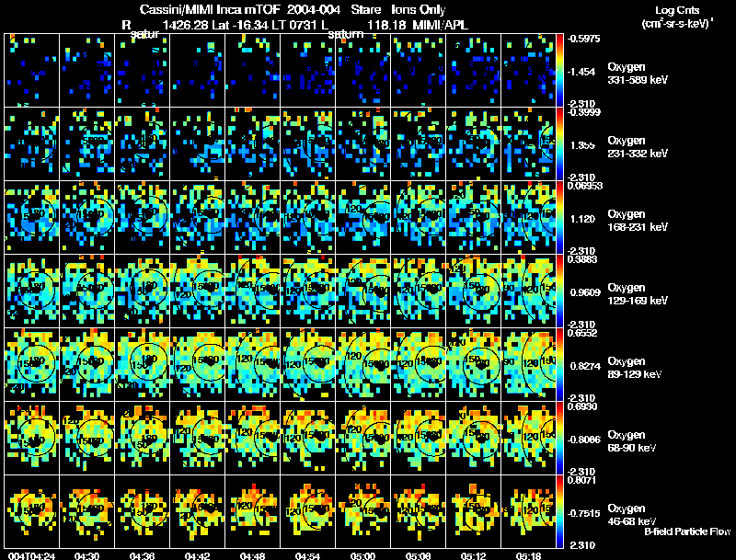Image resolution: width=736 pixels, height=560 pixels.
Task: Click the colorbar maximum value '-0.5975'
Action: tap(583, 39)
